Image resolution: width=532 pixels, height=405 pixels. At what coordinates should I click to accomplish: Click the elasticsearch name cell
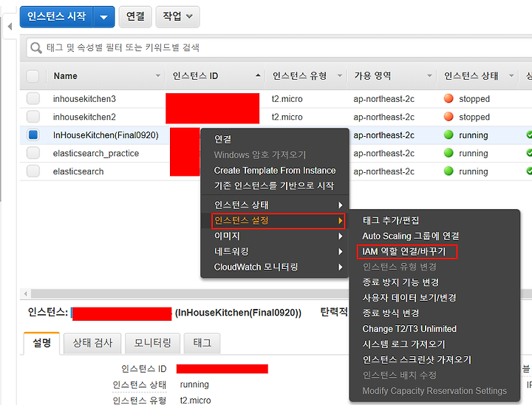pos(78,171)
